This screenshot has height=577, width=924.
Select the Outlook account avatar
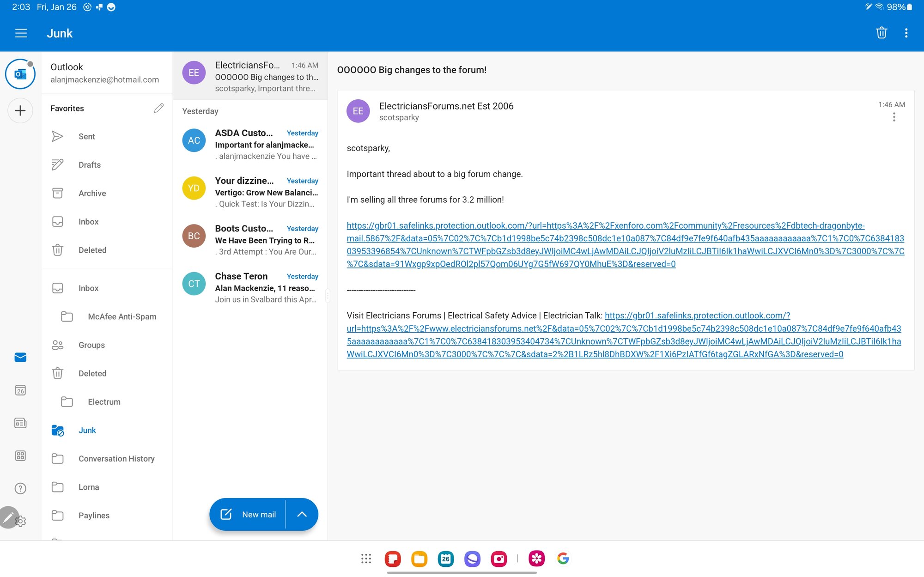20,74
